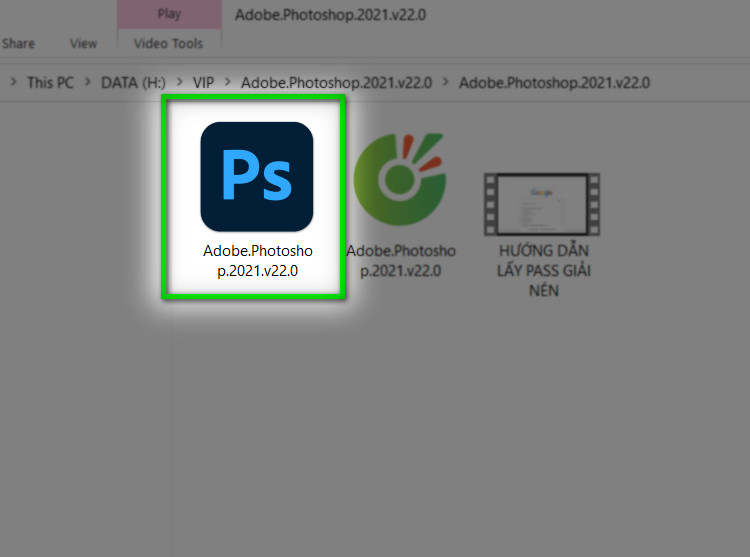Image resolution: width=750 pixels, height=557 pixels.
Task: Expand the chevron before This PC
Action: (x=13, y=82)
